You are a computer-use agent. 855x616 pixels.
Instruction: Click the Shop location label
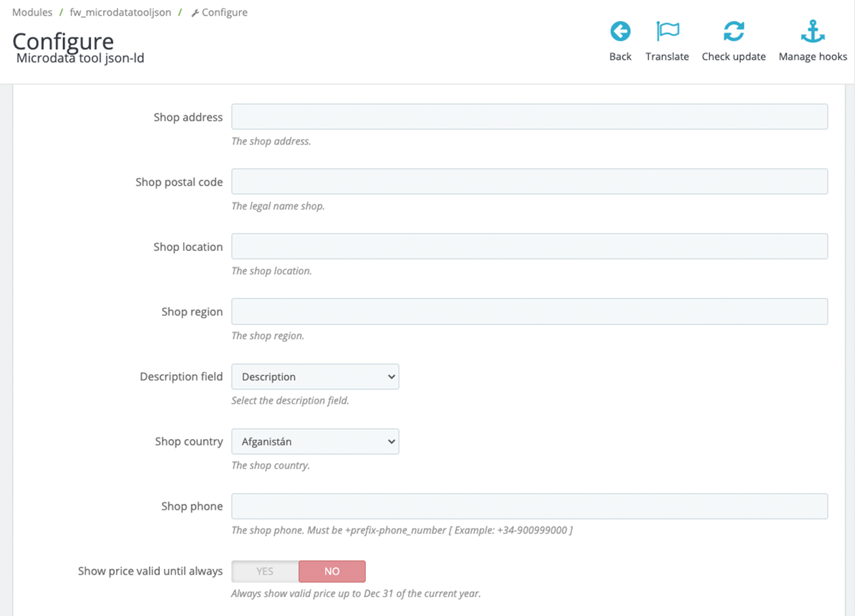coord(188,247)
